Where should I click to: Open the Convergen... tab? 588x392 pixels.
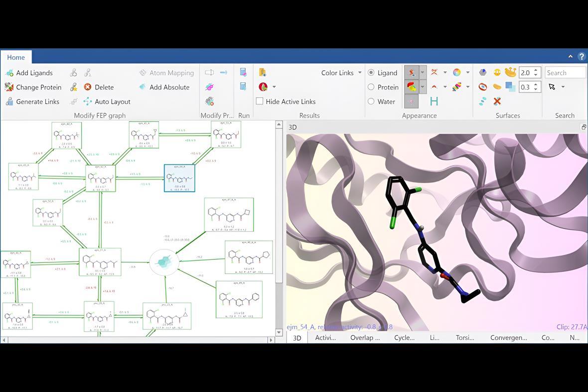[x=508, y=338]
